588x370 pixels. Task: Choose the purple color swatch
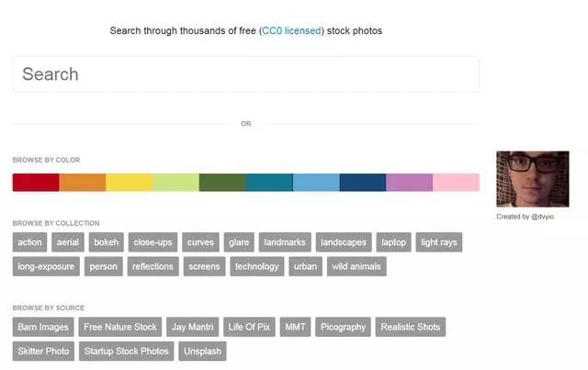[x=409, y=183]
